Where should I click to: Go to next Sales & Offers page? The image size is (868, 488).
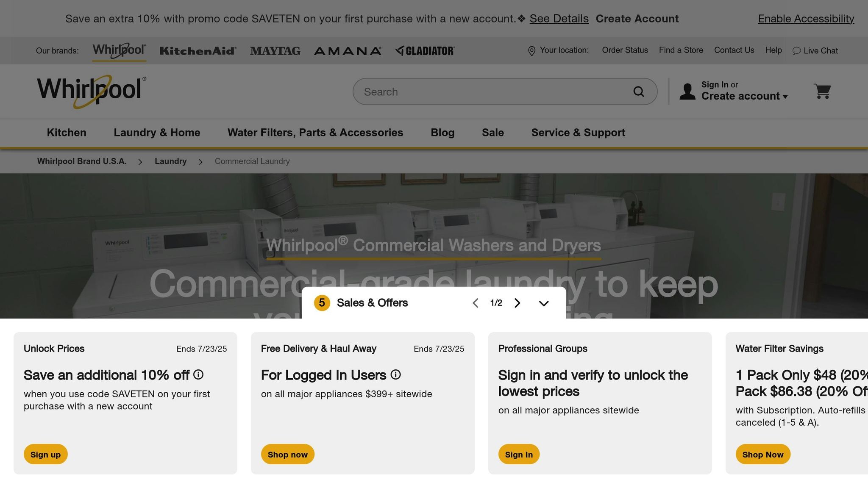pyautogui.click(x=517, y=303)
